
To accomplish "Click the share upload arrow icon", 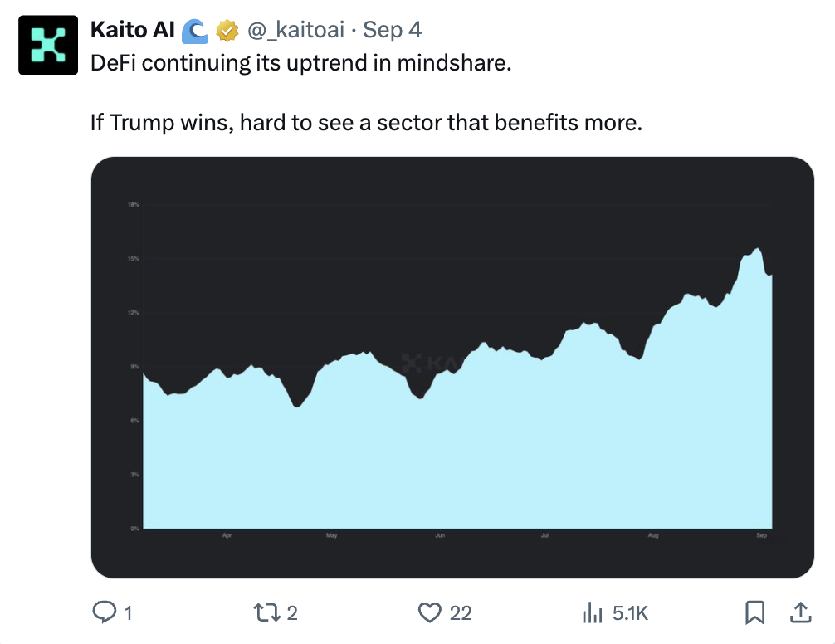I will [x=800, y=612].
